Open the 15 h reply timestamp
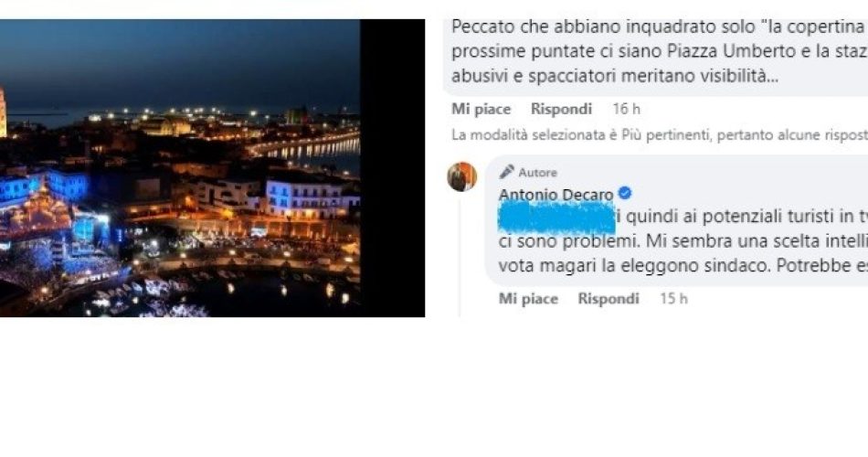 [x=673, y=299]
